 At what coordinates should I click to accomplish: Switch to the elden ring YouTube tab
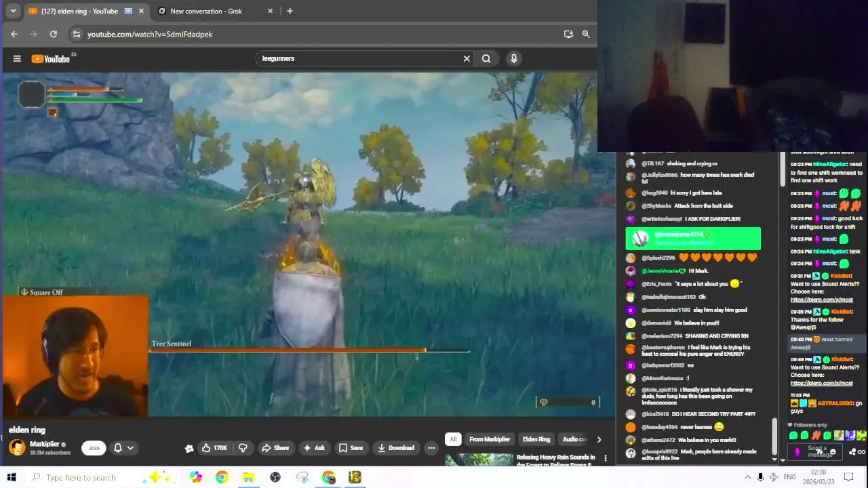pyautogui.click(x=87, y=11)
